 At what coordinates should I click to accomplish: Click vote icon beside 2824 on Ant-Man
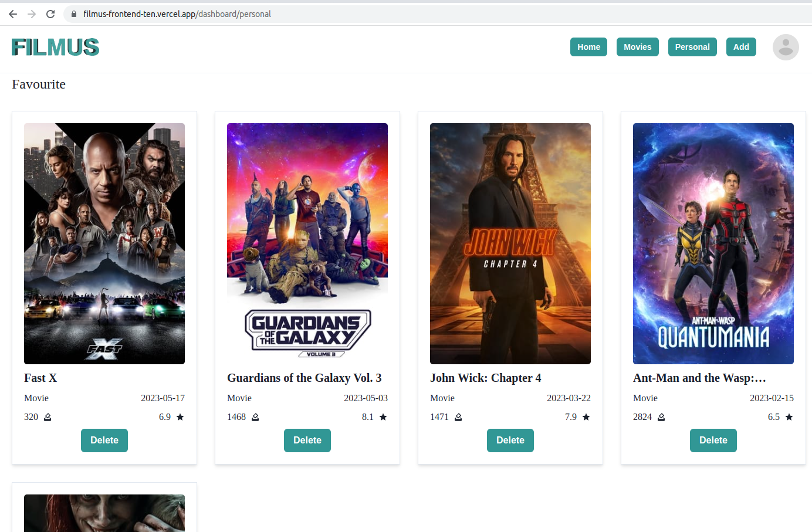click(661, 417)
